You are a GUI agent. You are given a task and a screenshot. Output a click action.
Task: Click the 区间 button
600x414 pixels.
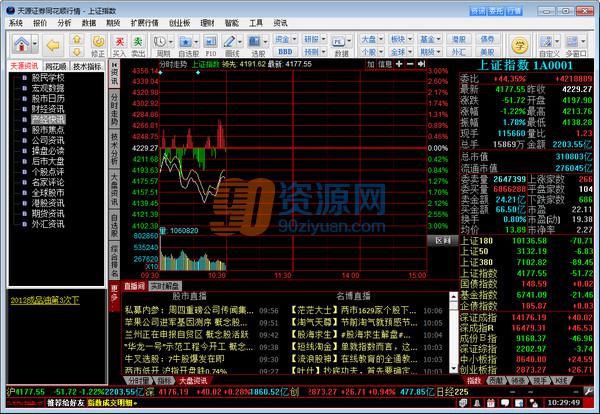442,240
